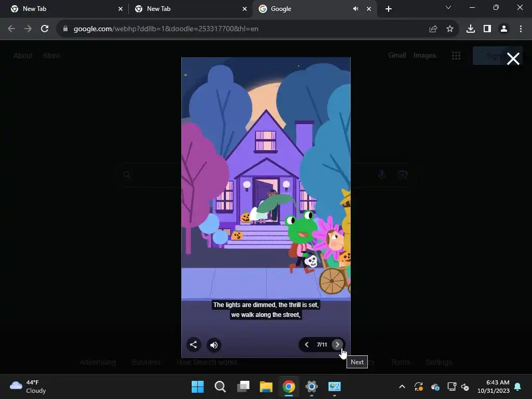Open the Settings footer menu
Image resolution: width=532 pixels, height=399 pixels.
(439, 362)
